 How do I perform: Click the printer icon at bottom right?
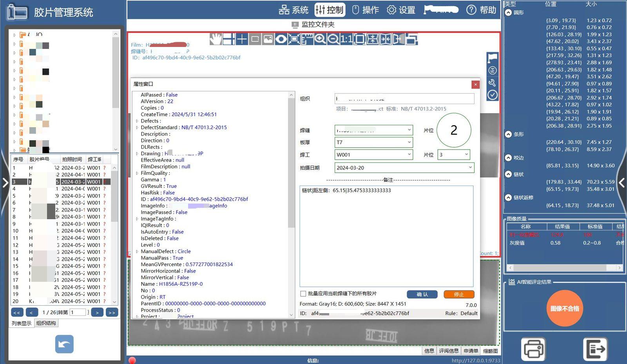533,349
